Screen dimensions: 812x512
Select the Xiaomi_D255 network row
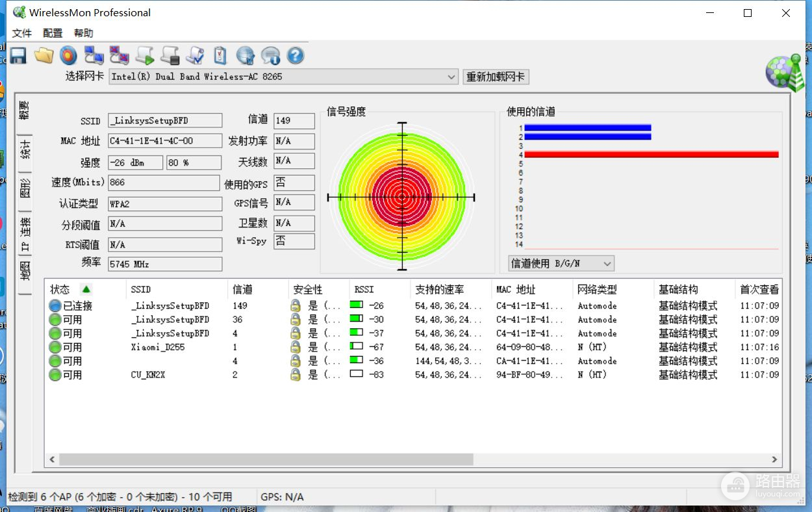click(158, 347)
